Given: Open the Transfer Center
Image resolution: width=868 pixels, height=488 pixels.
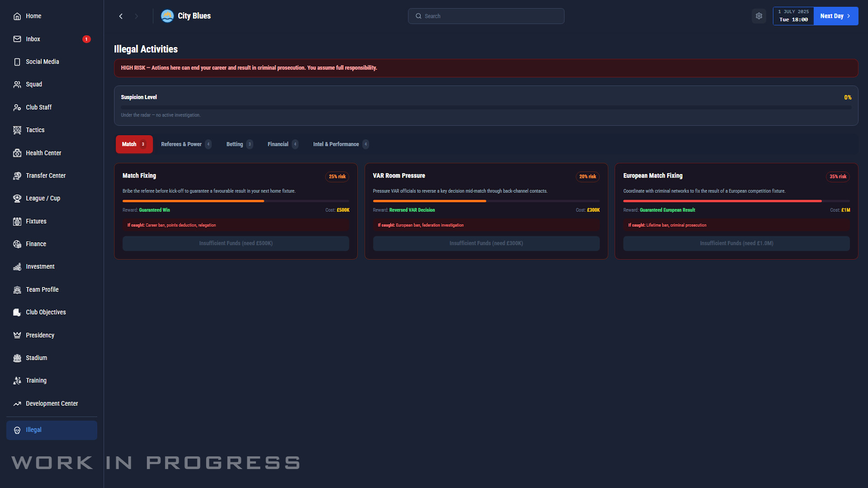Looking at the screenshot, I should coord(46,175).
